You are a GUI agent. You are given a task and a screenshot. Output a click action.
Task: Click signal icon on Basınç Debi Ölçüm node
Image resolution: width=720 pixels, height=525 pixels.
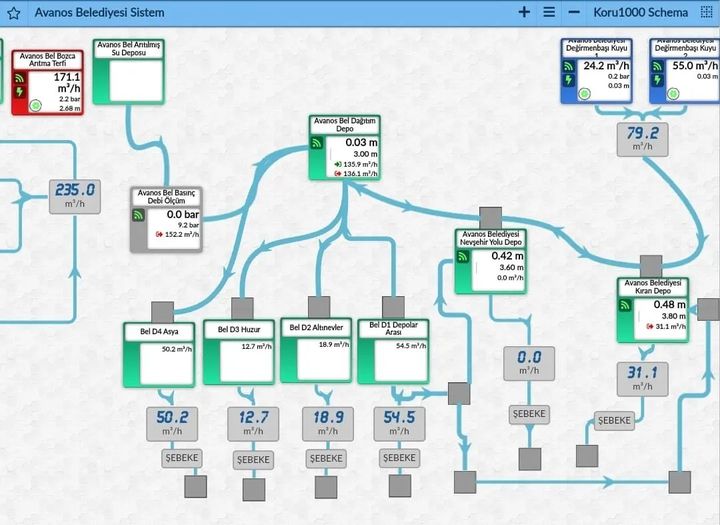coord(139,215)
